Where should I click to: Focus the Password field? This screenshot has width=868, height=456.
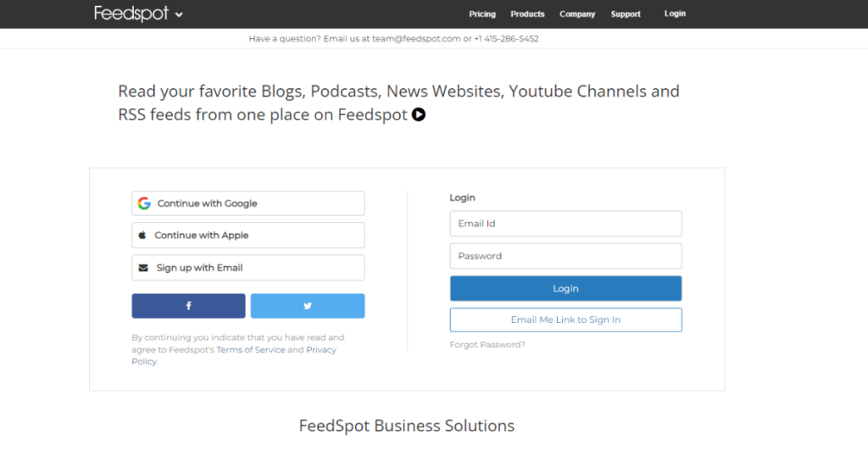(565, 256)
